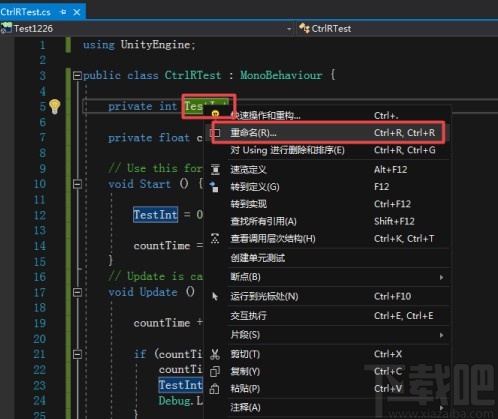Collapse the Start method at line 10
Screen dimensions: 498x419
[77, 184]
